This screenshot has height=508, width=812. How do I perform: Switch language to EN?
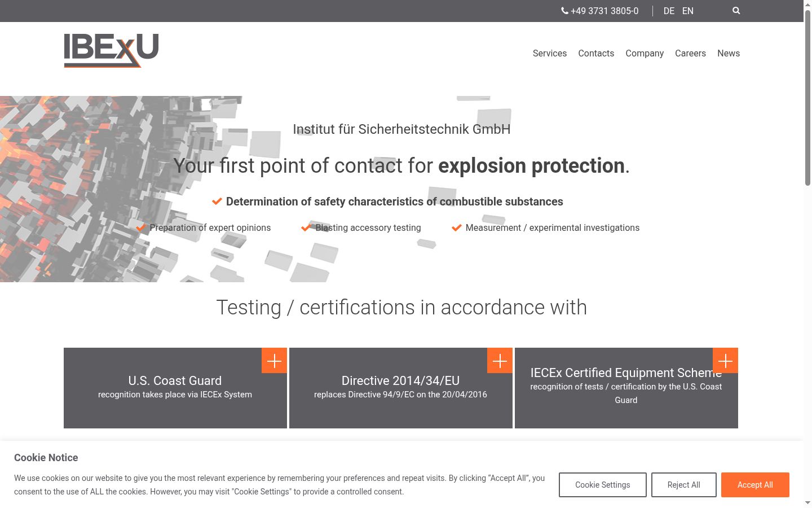687,11
